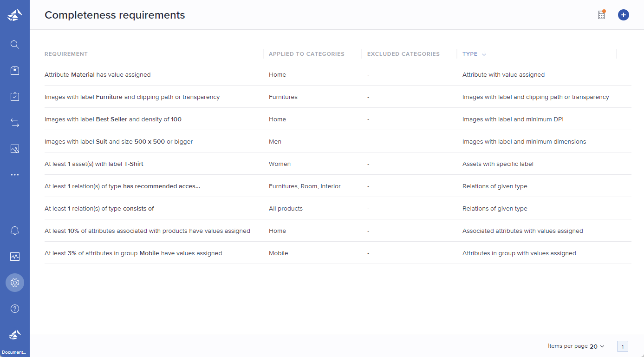The image size is (644, 357).
Task: Open the Products section via the bag icon
Action: 14,70
